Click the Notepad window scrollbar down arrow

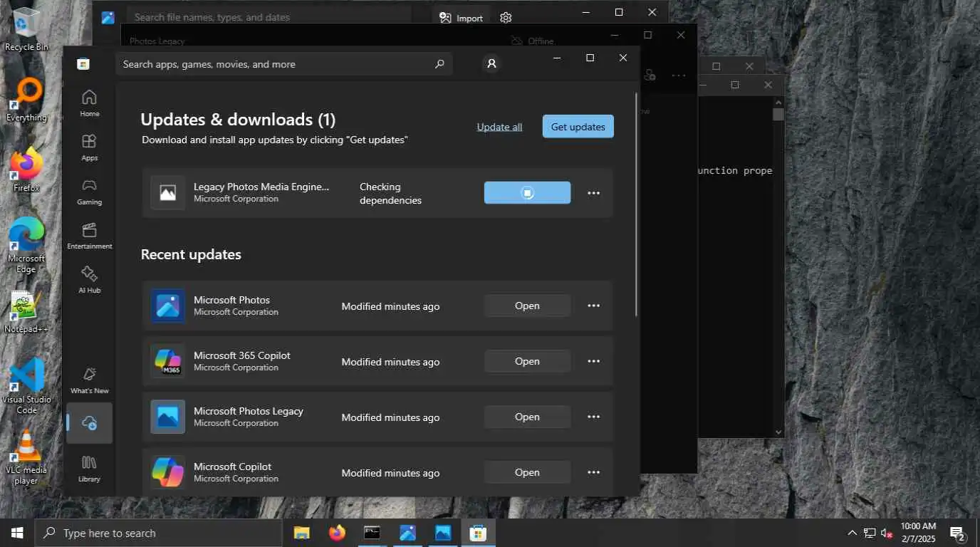coord(778,432)
